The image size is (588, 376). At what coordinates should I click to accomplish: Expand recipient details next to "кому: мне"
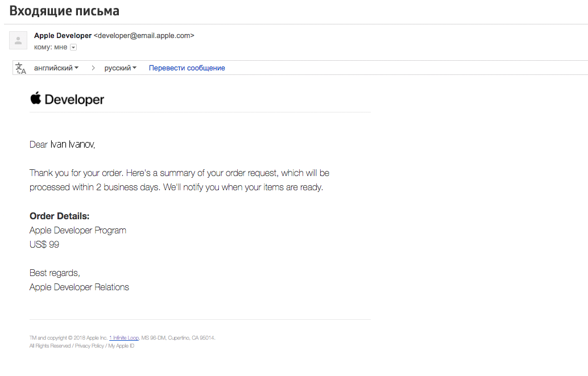(x=73, y=47)
